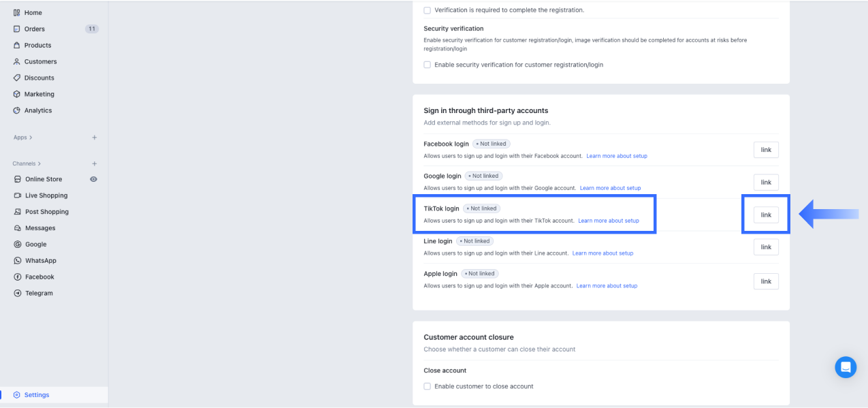This screenshot has height=408, width=868.
Task: Open the Telegram channel icon
Action: click(18, 294)
